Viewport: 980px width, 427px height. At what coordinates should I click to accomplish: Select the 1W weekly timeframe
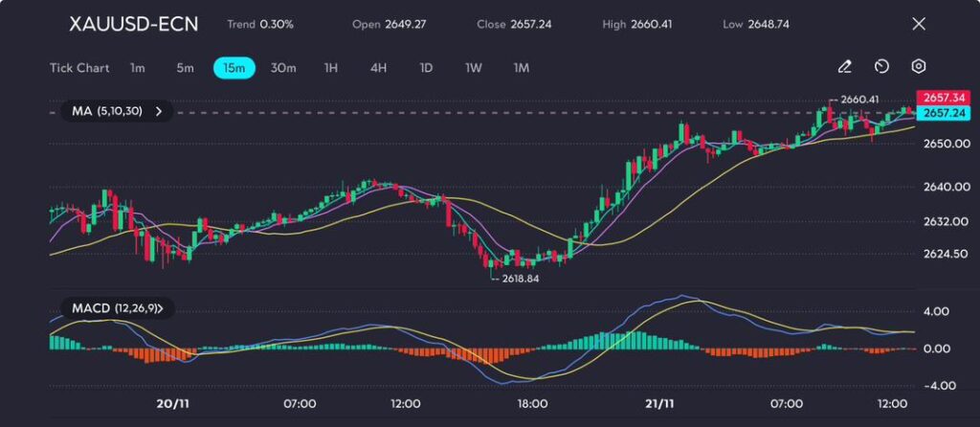pyautogui.click(x=473, y=68)
